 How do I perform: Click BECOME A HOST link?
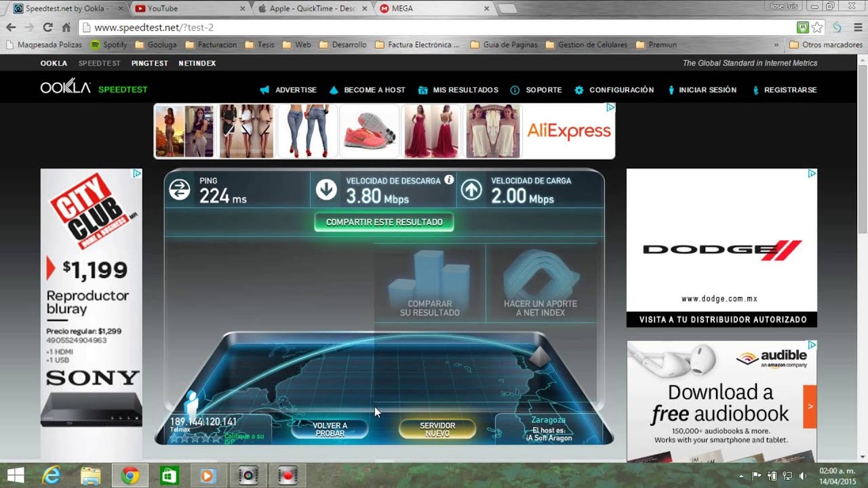coord(367,89)
